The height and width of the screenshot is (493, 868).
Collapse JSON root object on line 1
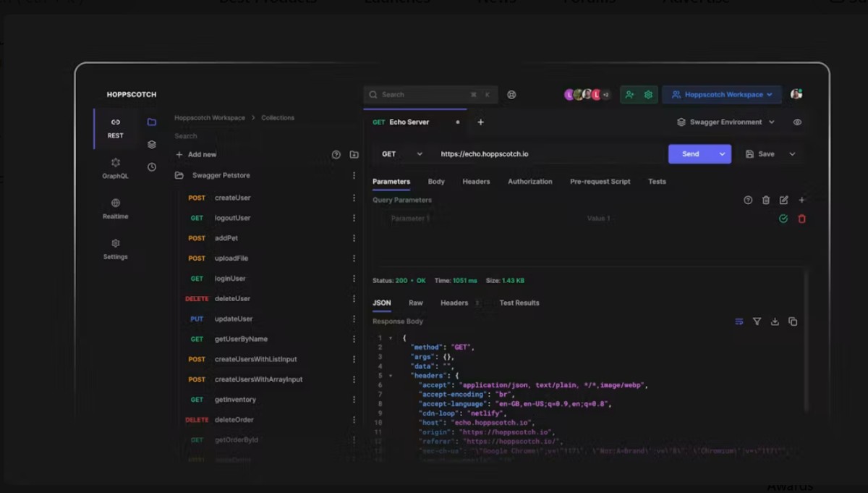click(391, 338)
